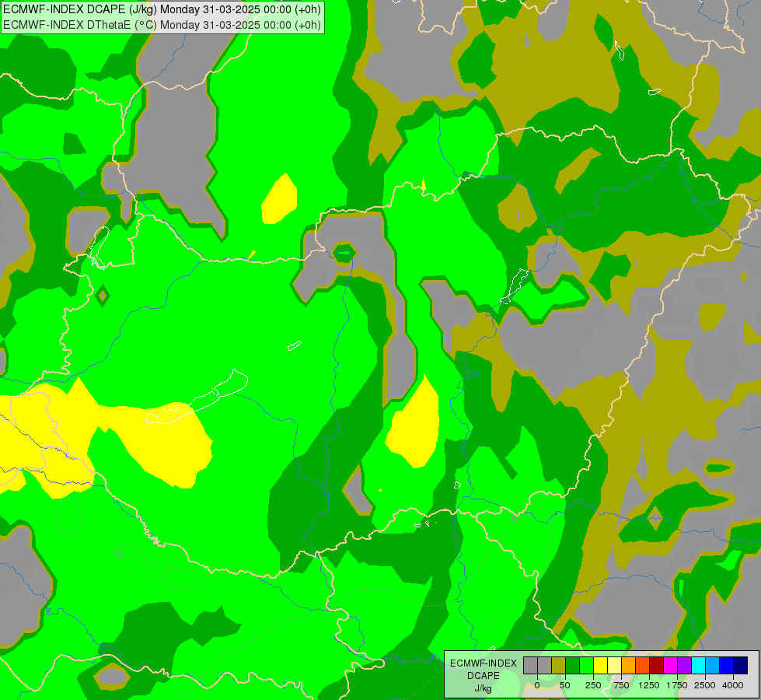Click the DThetaE (°C) title line
761x700 pixels.
coord(162,25)
